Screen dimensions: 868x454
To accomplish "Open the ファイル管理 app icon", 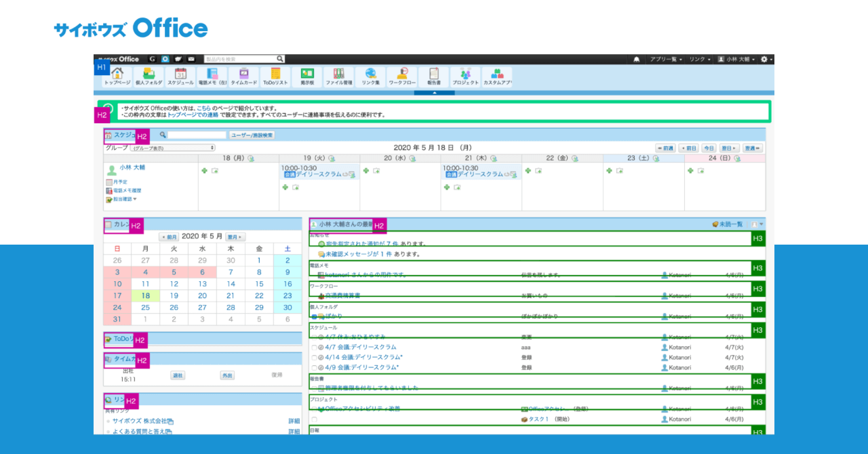I will coord(339,77).
